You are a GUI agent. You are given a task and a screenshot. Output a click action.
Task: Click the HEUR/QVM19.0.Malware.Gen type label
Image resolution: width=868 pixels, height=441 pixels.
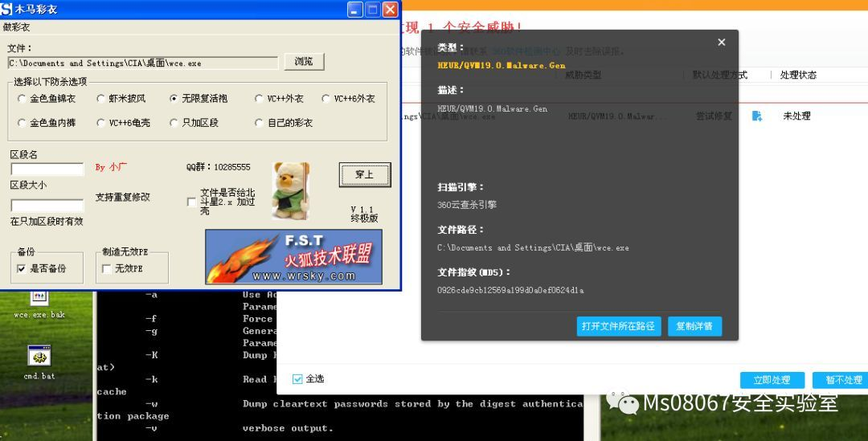tap(501, 65)
